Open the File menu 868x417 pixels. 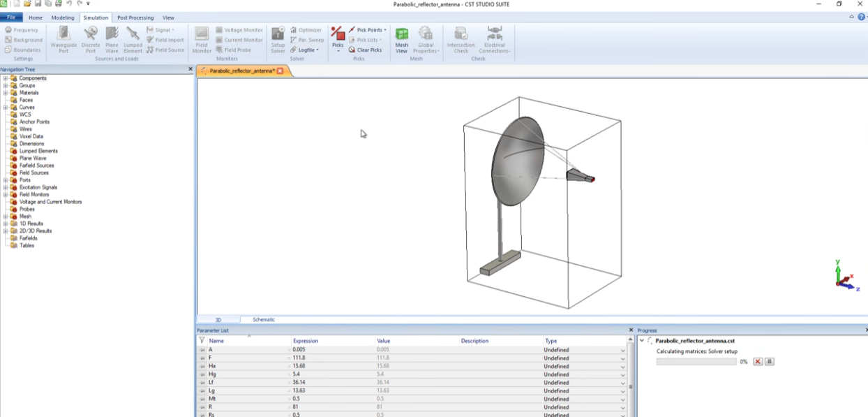(x=11, y=17)
